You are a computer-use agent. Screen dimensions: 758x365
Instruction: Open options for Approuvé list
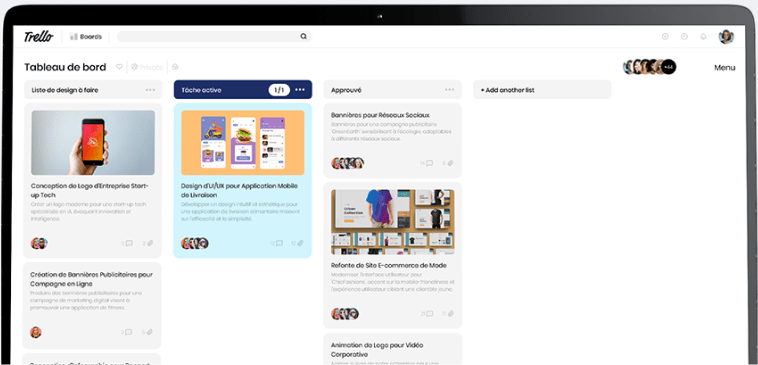(450, 90)
